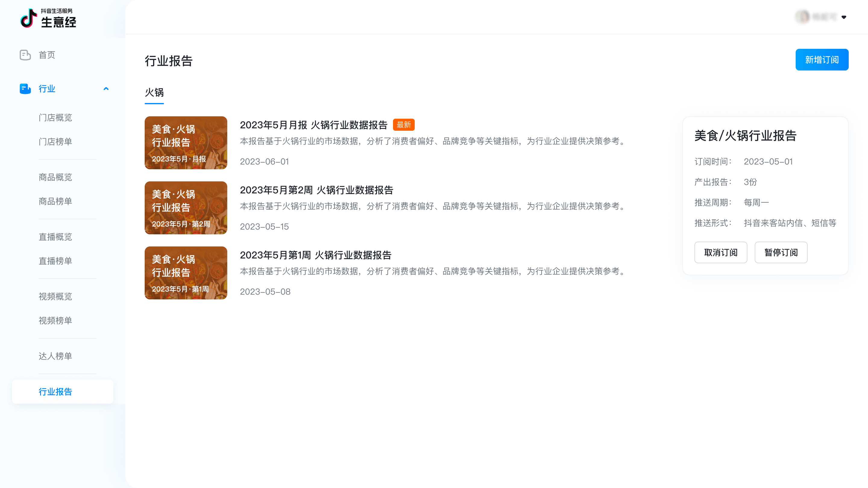Viewport: 868px width, 488px height.
Task: Click 新增订阅 button to add subscription
Action: pyautogui.click(x=822, y=60)
